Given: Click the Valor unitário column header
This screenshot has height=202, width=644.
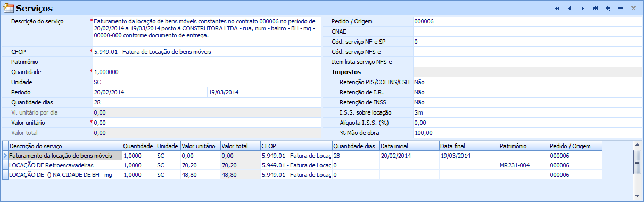Looking at the screenshot, I should [x=201, y=146].
